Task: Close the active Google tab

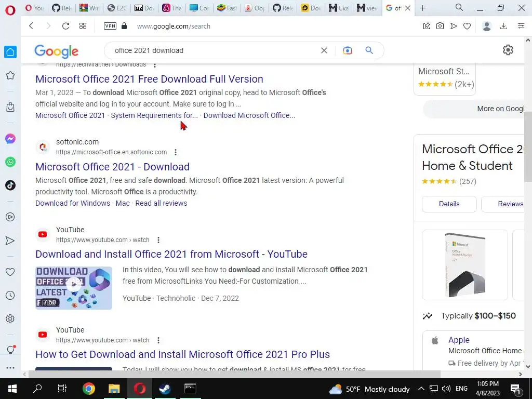Action: pyautogui.click(x=408, y=8)
